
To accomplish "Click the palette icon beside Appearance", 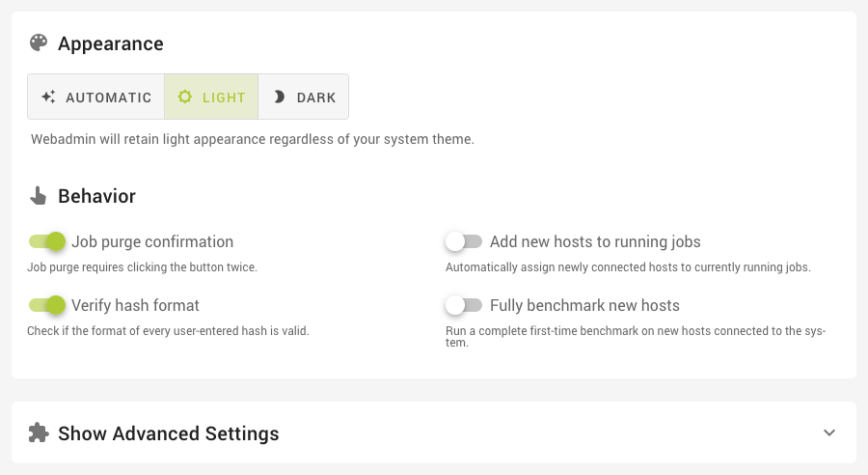I will 39,43.
